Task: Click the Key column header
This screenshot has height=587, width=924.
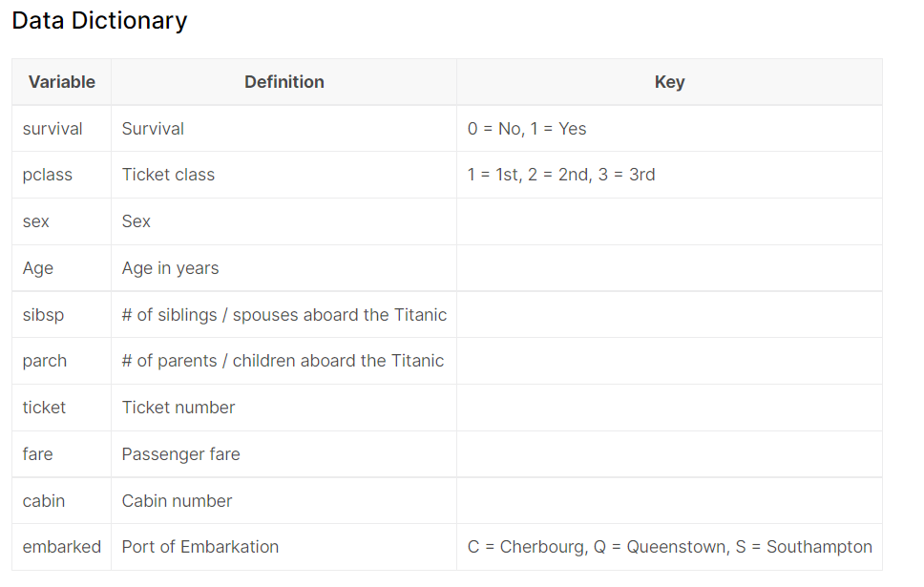Action: point(669,82)
